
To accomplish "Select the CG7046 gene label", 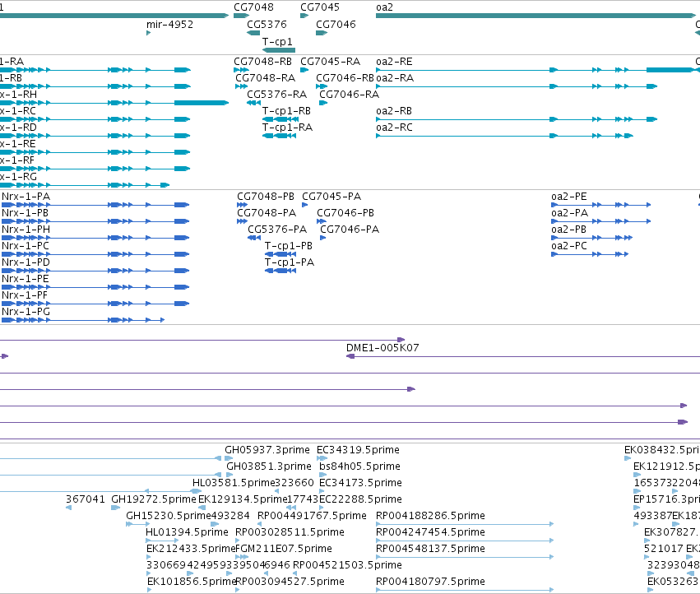I will pyautogui.click(x=336, y=25).
